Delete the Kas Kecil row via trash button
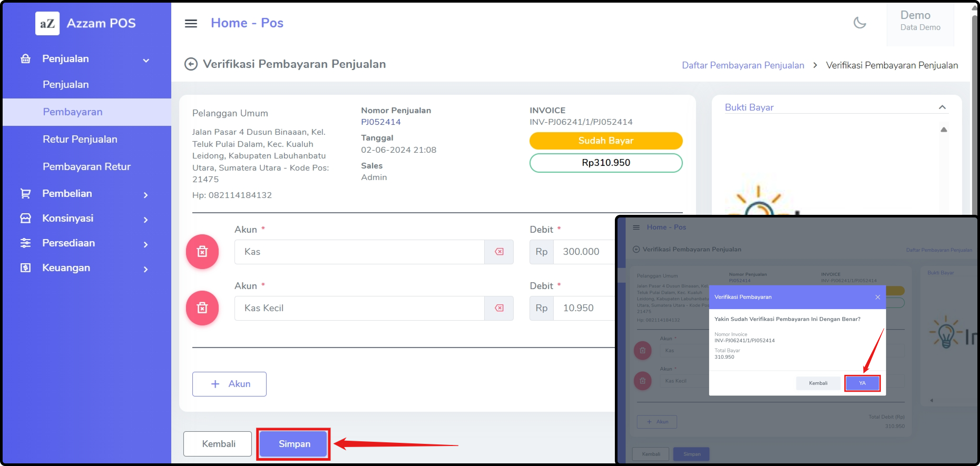The image size is (980, 466). [202, 308]
